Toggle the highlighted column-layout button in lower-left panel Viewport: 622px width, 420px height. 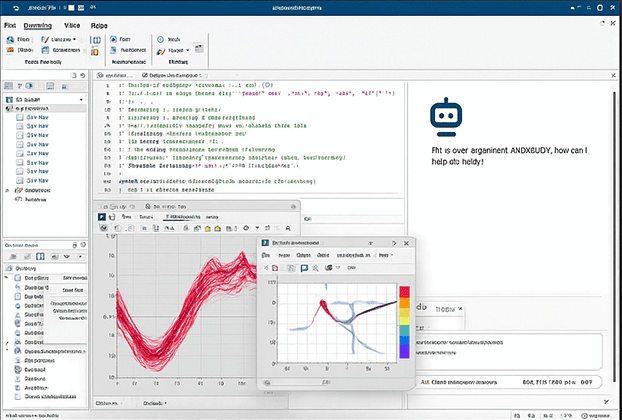coord(40,257)
